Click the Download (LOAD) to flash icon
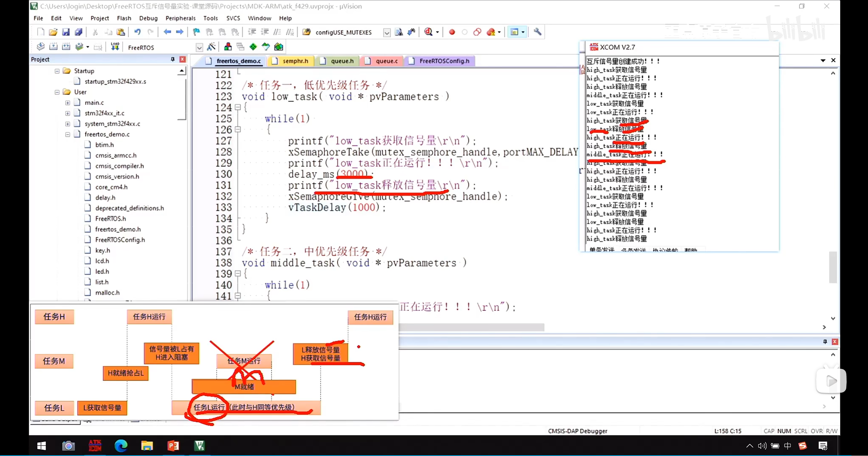Viewport: 868px width, 456px height. pos(115,47)
